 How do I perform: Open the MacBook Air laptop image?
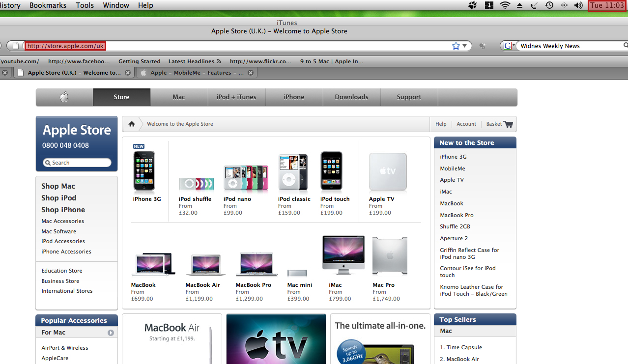205,265
